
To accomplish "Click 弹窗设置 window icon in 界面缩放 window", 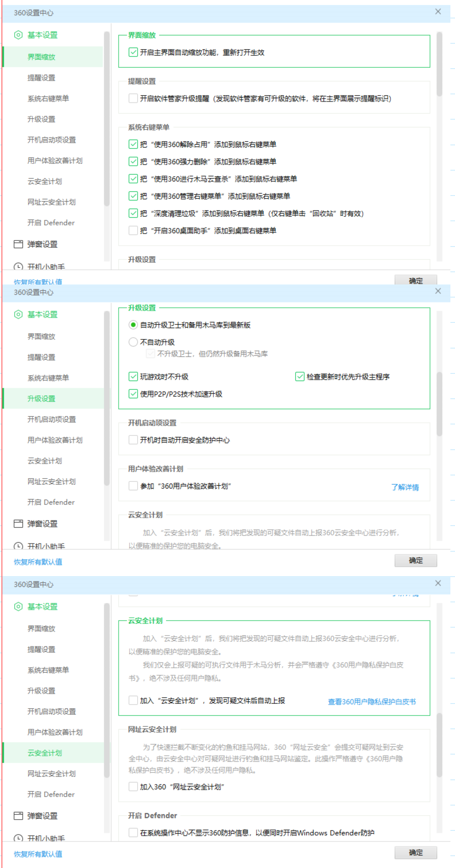I will (x=18, y=244).
